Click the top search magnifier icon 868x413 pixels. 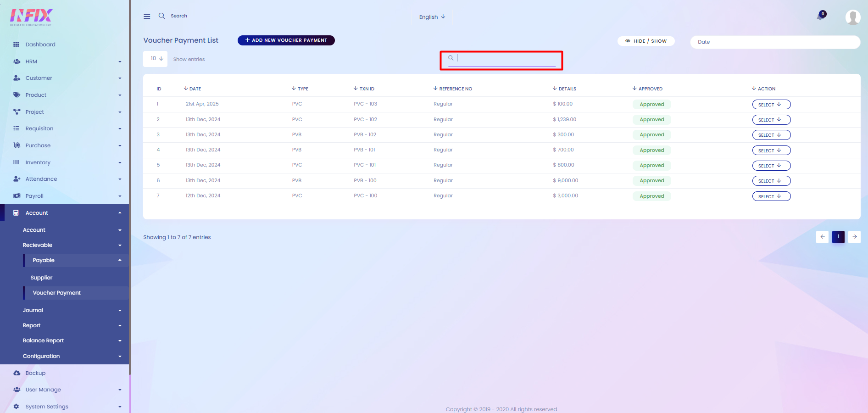[162, 16]
